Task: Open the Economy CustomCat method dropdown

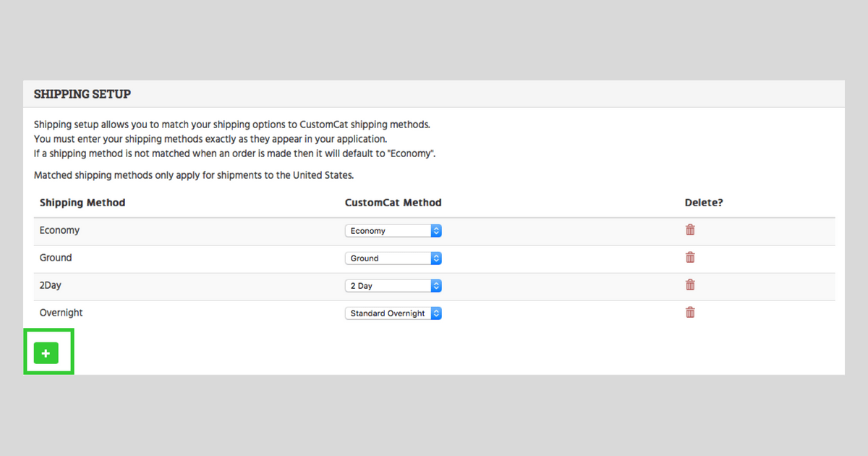Action: 393,231
